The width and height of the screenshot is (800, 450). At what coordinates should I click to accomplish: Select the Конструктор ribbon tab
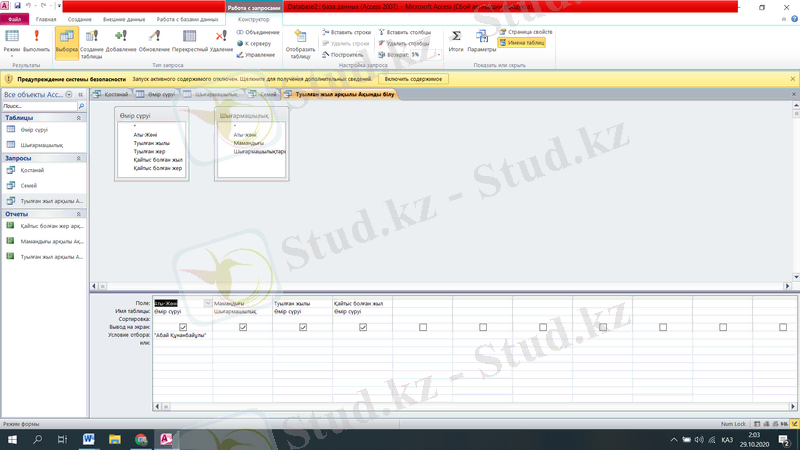(x=254, y=19)
